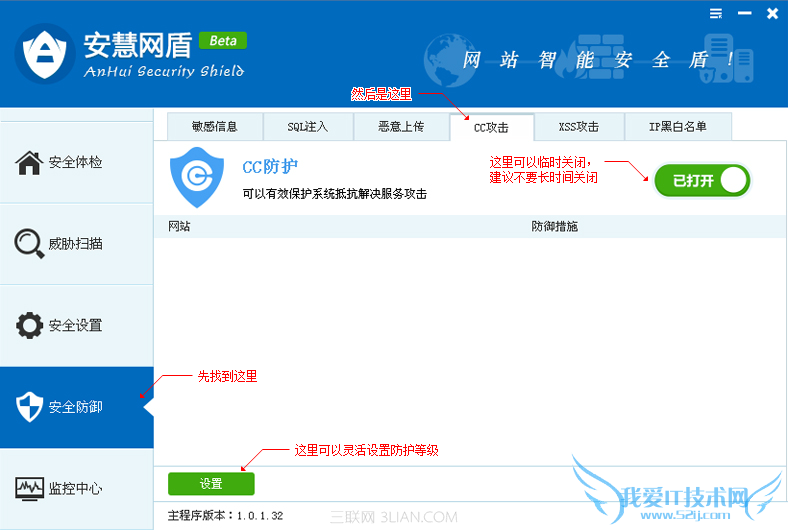
Task: Switch to the 恶意上传 tab
Action: point(401,127)
